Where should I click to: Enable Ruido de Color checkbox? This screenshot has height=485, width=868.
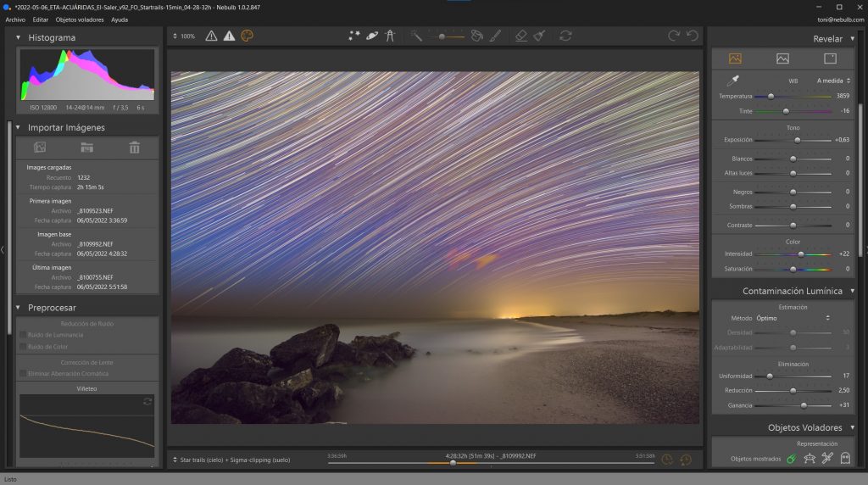click(23, 346)
